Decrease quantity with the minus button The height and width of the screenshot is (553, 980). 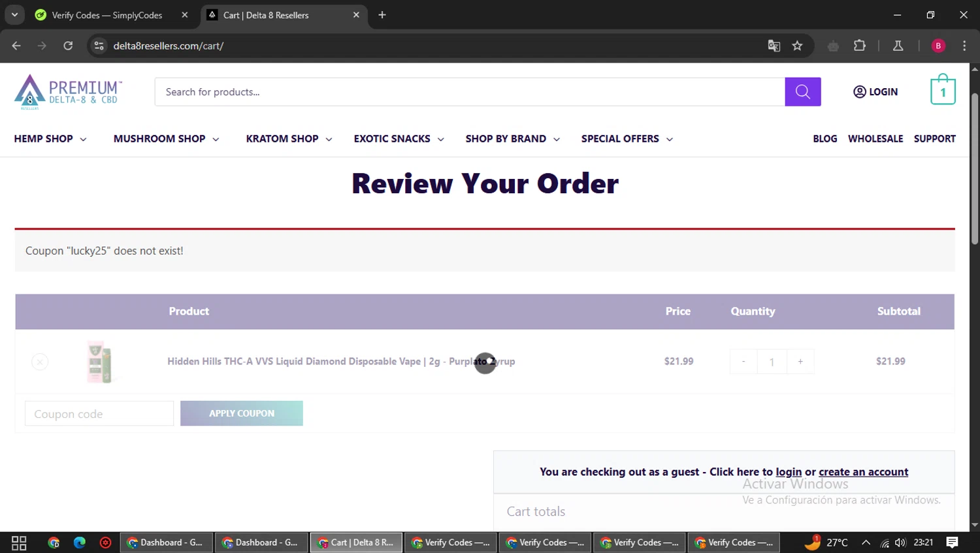[x=743, y=362]
